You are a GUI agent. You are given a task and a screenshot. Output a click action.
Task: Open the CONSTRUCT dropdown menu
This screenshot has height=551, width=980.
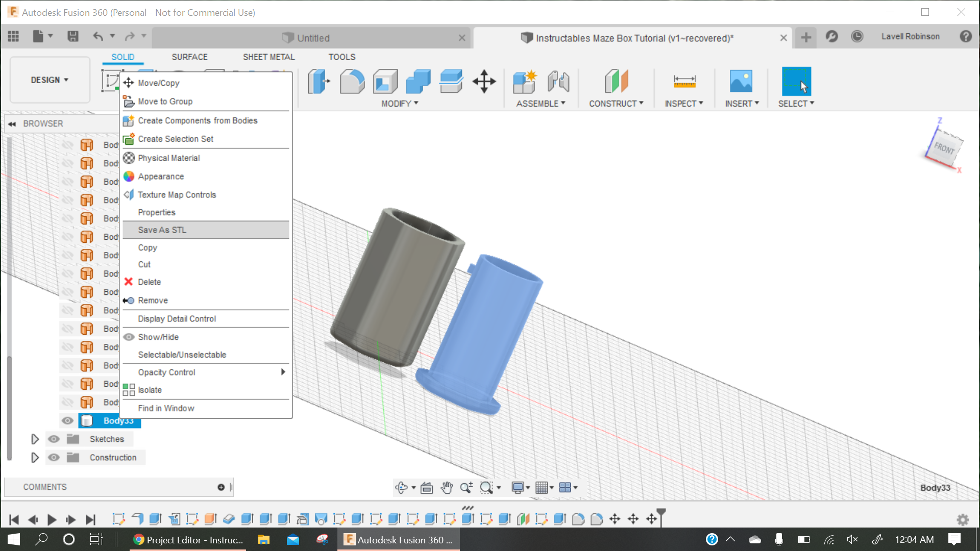(x=616, y=104)
